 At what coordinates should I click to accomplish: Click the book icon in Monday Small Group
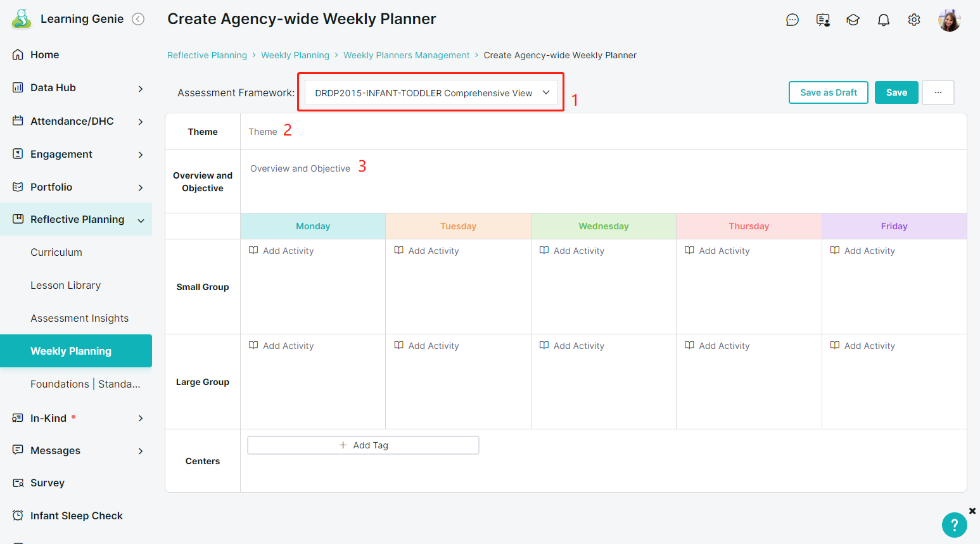[x=253, y=251]
